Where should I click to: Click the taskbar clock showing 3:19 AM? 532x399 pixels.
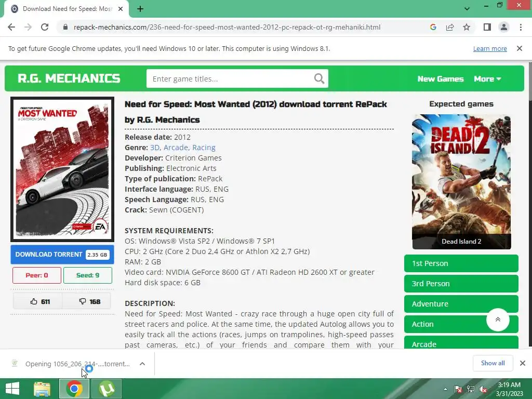click(x=509, y=389)
